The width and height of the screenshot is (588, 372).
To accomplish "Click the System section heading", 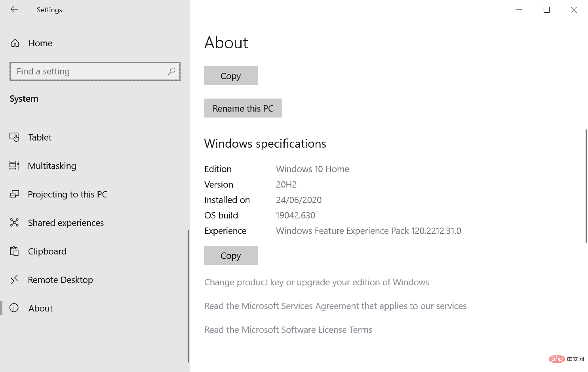I will pos(24,99).
